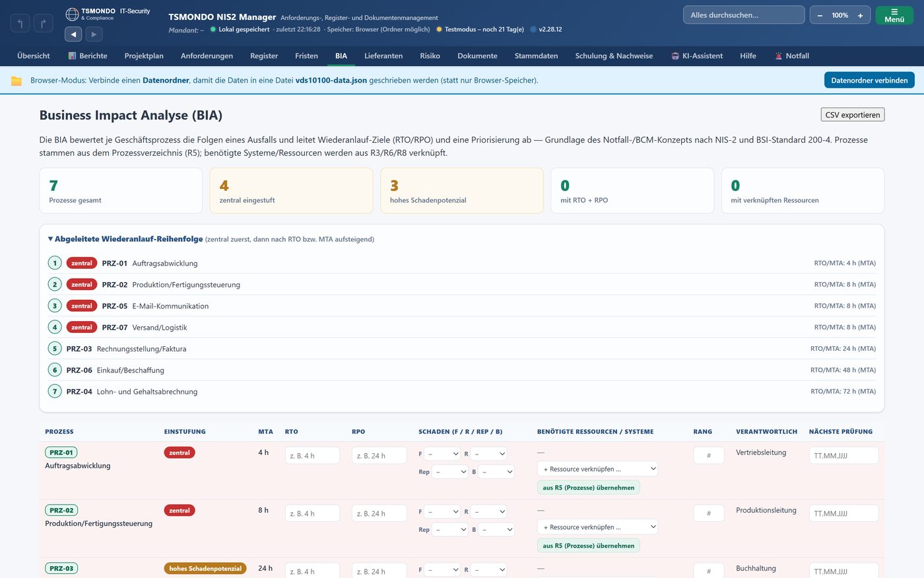Viewport: 924px width, 578px height.
Task: Focus the Alles durchsuchen search field
Action: point(744,15)
